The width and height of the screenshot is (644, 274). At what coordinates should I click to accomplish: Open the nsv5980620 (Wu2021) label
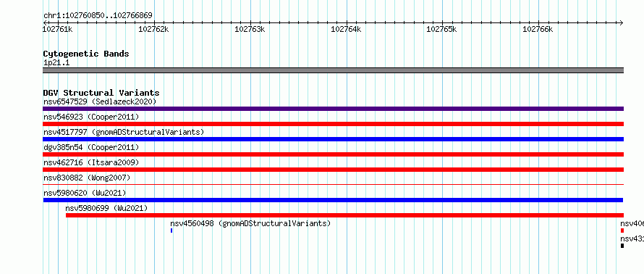[85, 193]
